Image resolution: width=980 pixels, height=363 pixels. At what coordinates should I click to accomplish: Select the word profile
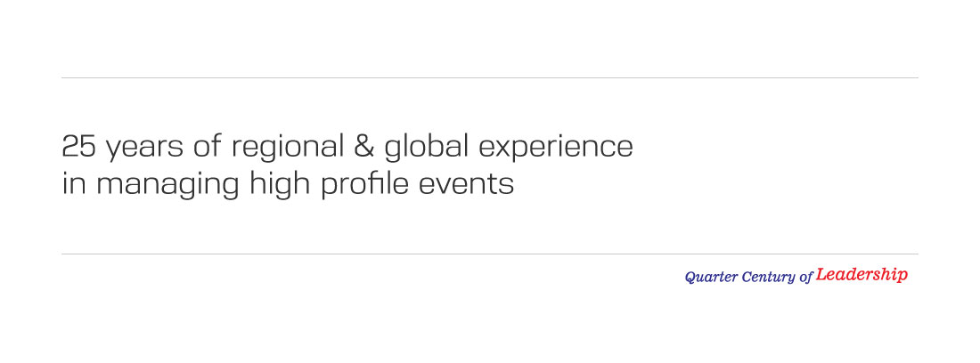point(364,186)
